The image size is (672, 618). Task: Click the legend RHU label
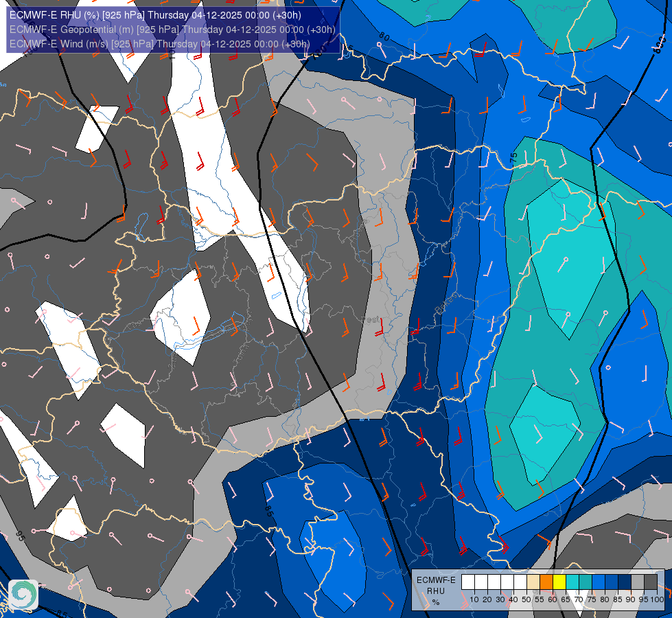coord(436,591)
